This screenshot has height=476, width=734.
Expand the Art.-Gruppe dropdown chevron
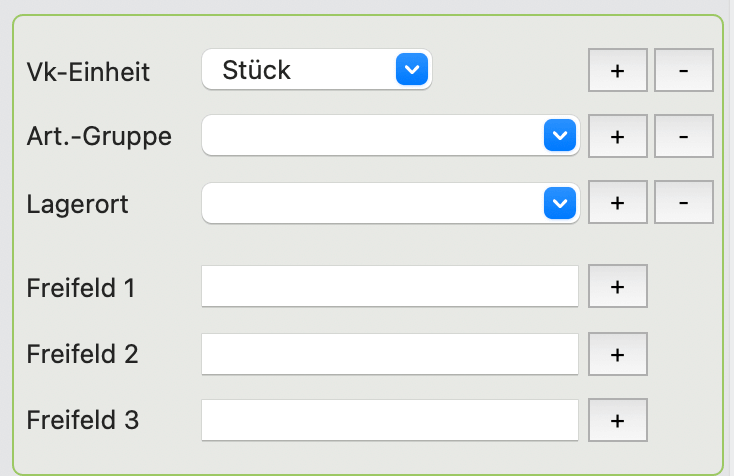(x=560, y=135)
